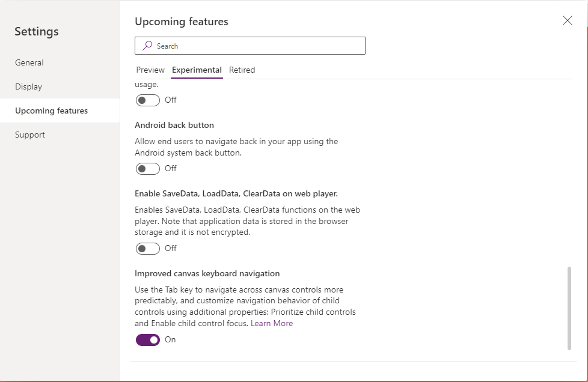
Task: Focus the Search features input field
Action: [x=250, y=46]
